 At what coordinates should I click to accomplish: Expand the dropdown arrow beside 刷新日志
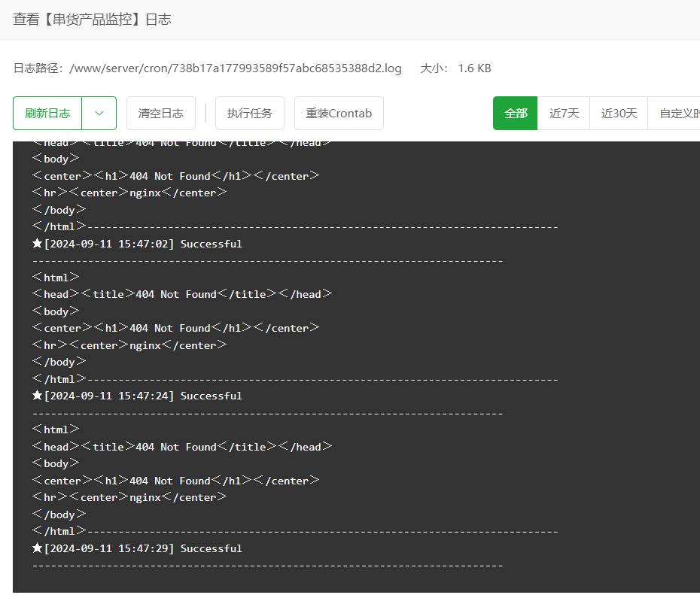pyautogui.click(x=99, y=114)
